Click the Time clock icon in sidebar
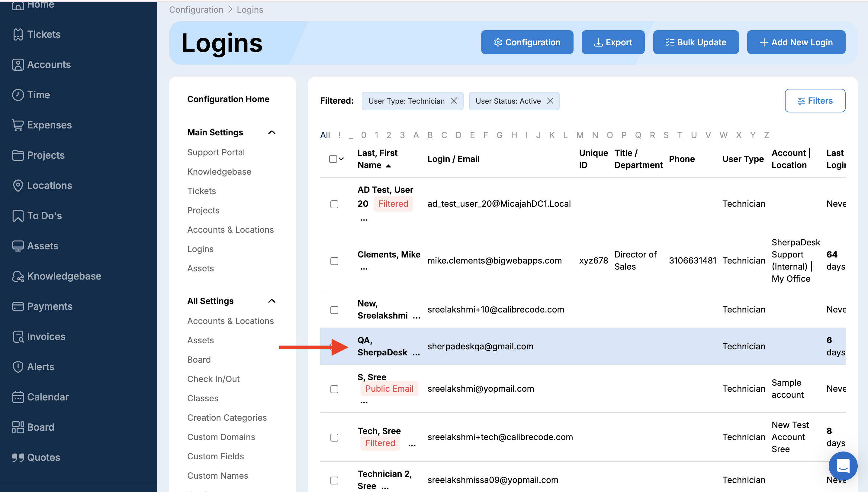The width and height of the screenshot is (868, 492). pyautogui.click(x=18, y=95)
